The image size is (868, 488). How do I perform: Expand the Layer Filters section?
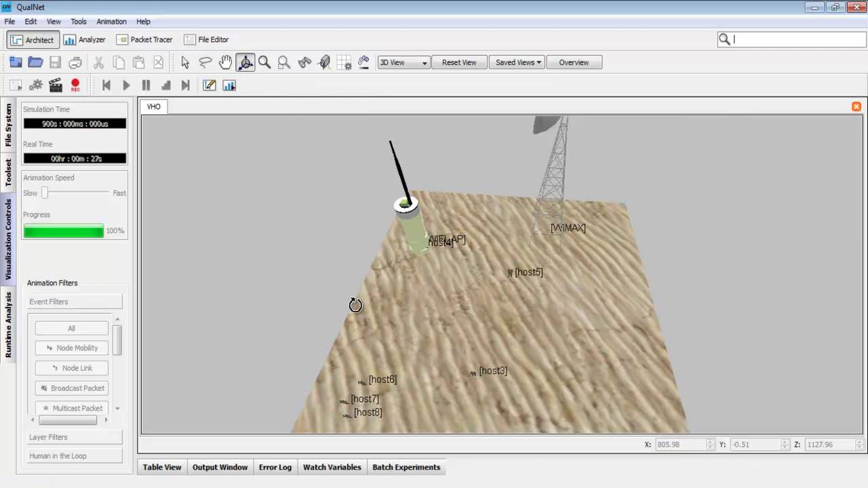tap(75, 437)
